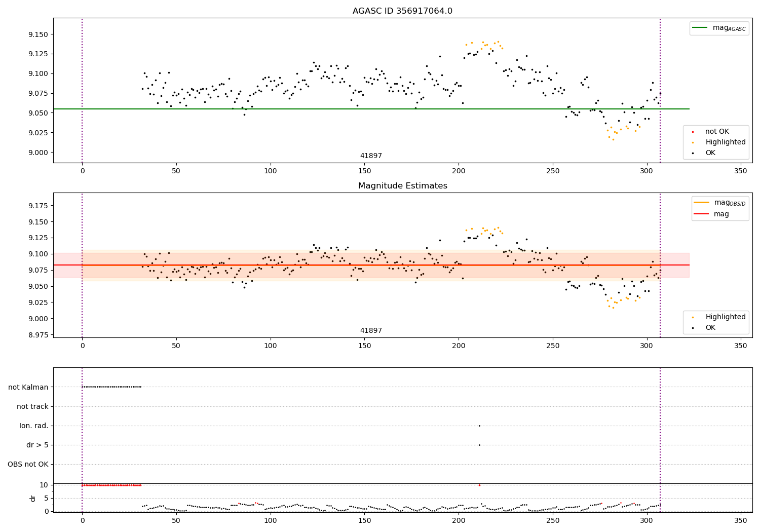Click the Ion. rad. data point near 211

pos(479,426)
